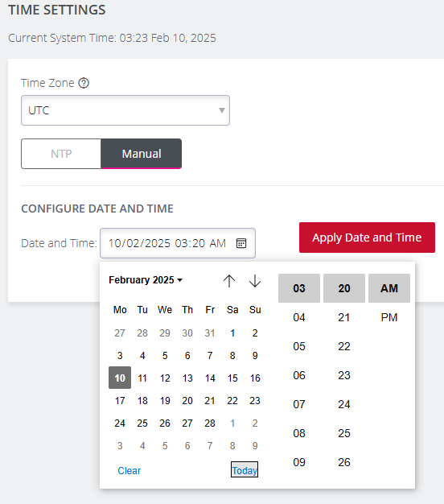The height and width of the screenshot is (504, 444).
Task: Open the calendar picker icon in date field
Action: click(x=241, y=243)
